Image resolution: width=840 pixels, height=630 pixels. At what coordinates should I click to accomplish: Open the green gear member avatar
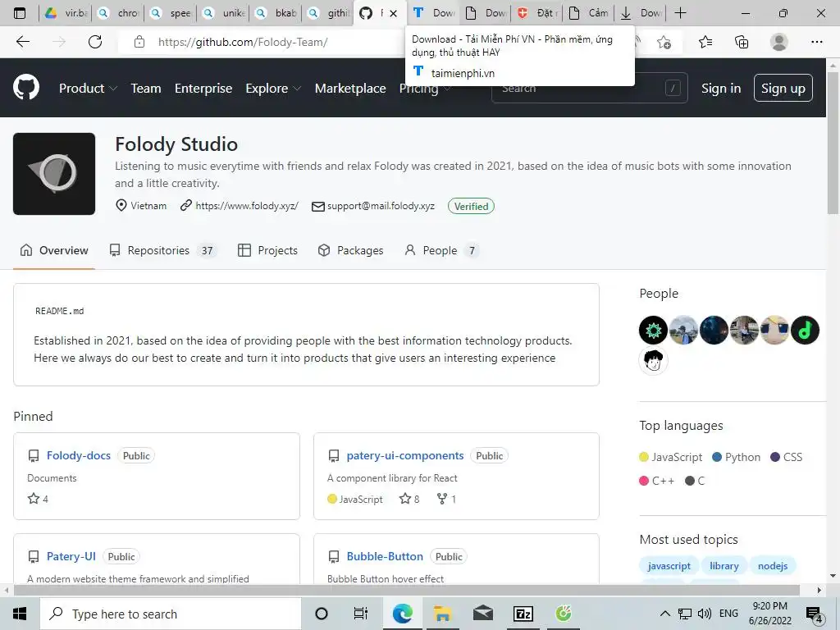[653, 330]
